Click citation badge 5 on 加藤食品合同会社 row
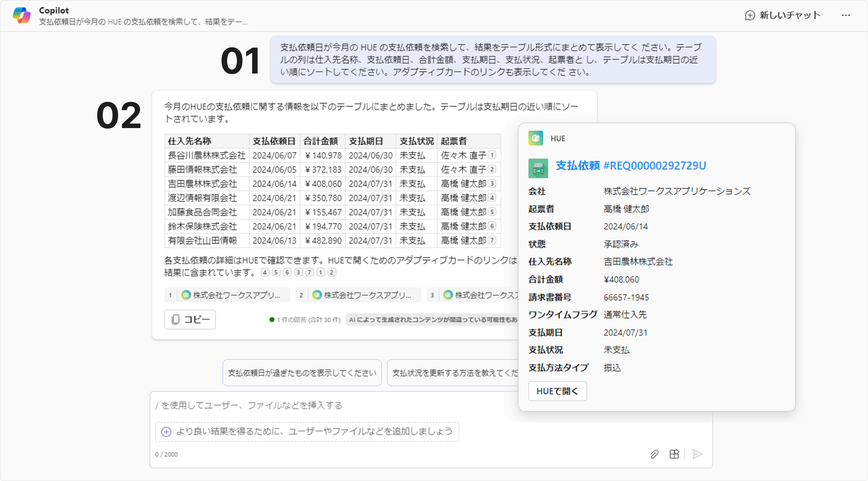This screenshot has height=481, width=868. tap(492, 212)
